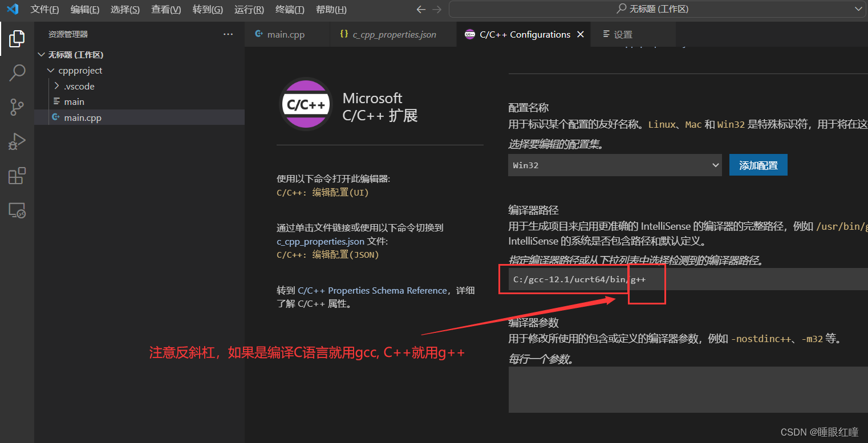Expand the .vscode folder

click(56, 86)
